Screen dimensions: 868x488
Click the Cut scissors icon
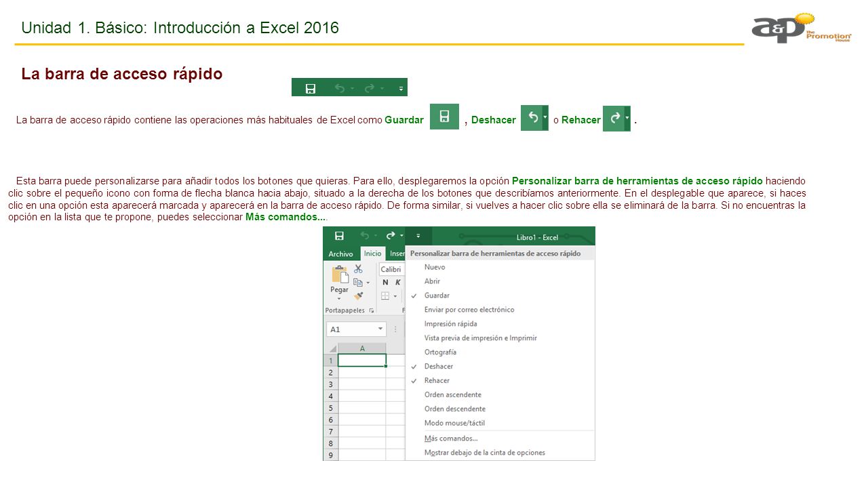(x=358, y=269)
